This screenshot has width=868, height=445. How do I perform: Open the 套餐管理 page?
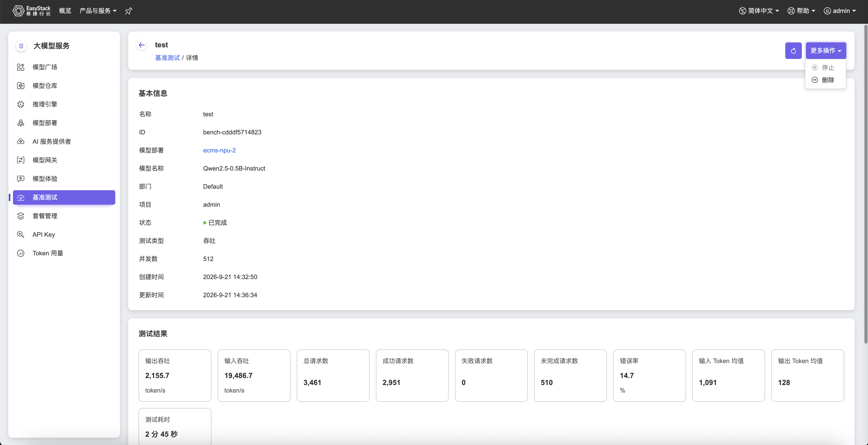[64, 216]
